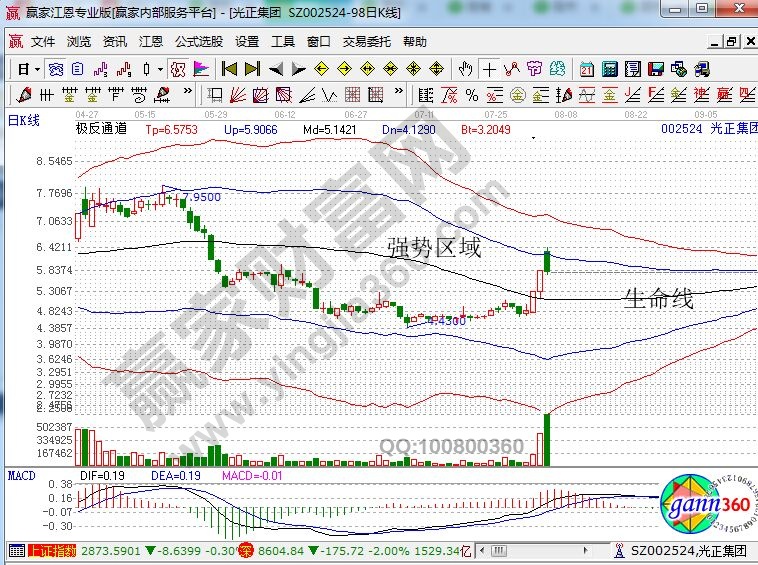This screenshot has height=565, width=758.
Task: Open the period dropdown arrow beside 日
Action: click(36, 70)
